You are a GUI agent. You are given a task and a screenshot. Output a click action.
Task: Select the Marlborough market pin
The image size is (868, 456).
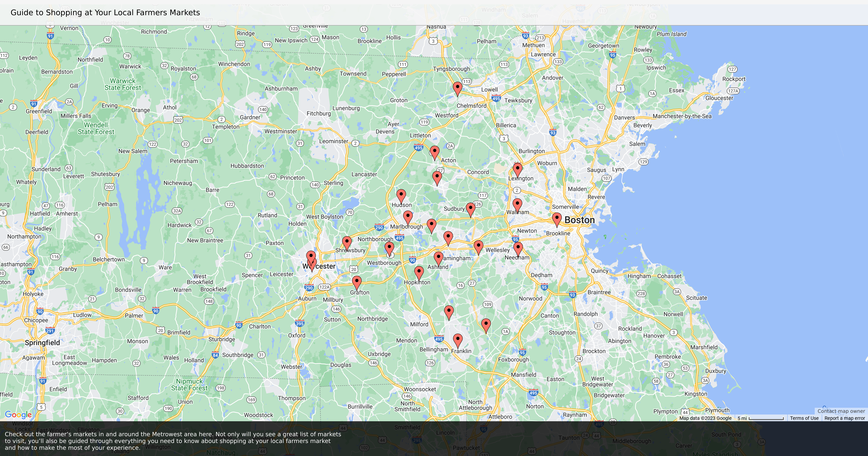(x=408, y=218)
